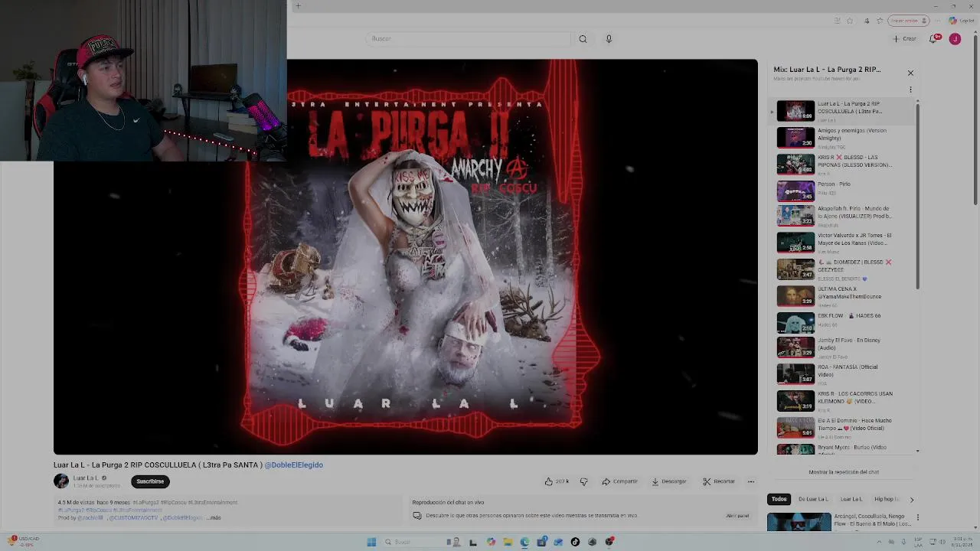The image size is (980, 551).
Task: Activate voice search microphone icon
Action: [609, 39]
